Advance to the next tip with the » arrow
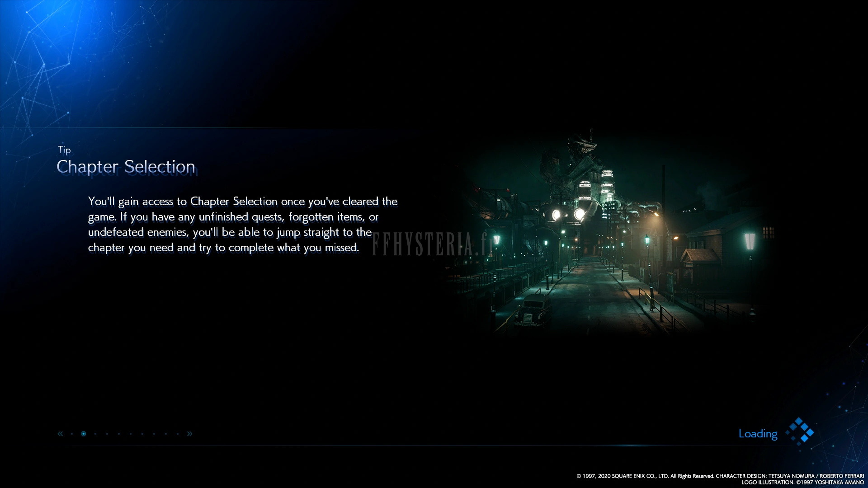 point(189,434)
